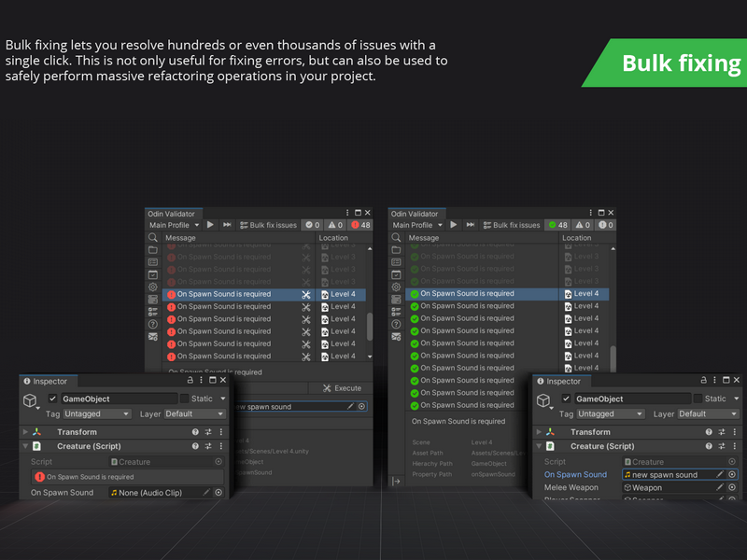Click folder icon in right Odin Validator sidebar
Screen dimensions: 747x560
pyautogui.click(x=396, y=249)
